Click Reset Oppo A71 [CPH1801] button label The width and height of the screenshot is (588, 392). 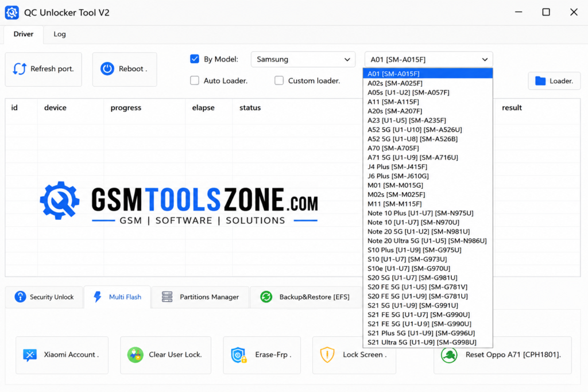pos(513,355)
